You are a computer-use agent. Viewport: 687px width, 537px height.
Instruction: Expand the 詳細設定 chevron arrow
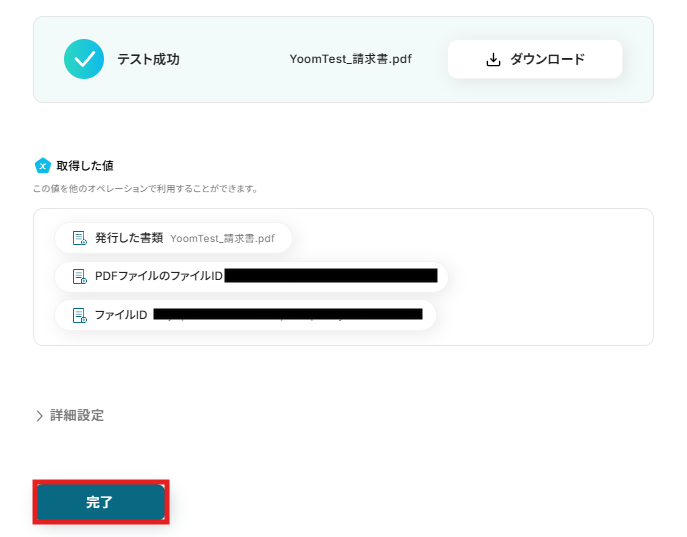(x=40, y=415)
